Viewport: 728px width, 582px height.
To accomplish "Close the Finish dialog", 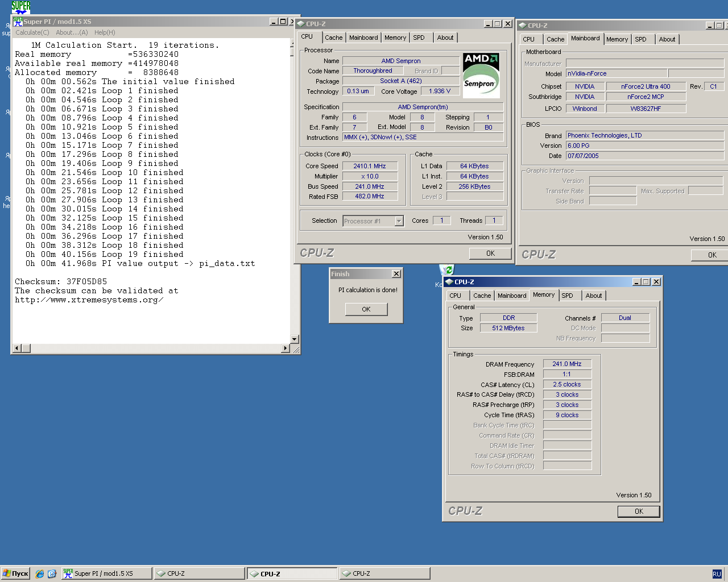I will (x=396, y=274).
